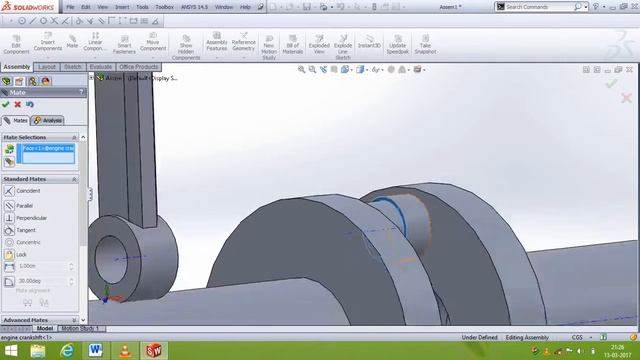Open ConfigurationManager tab icon
The width and height of the screenshot is (640, 360).
(x=33, y=81)
